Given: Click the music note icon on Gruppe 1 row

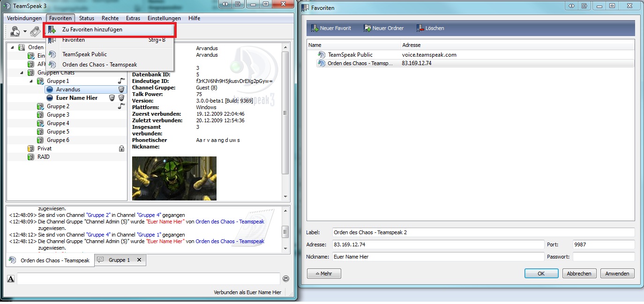Looking at the screenshot, I should (x=121, y=81).
